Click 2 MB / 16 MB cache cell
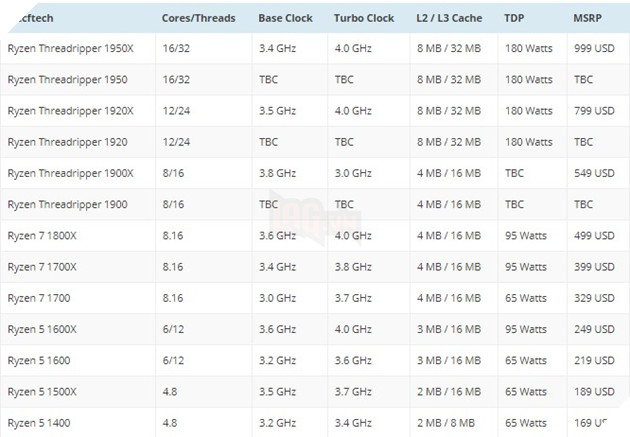 449,392
